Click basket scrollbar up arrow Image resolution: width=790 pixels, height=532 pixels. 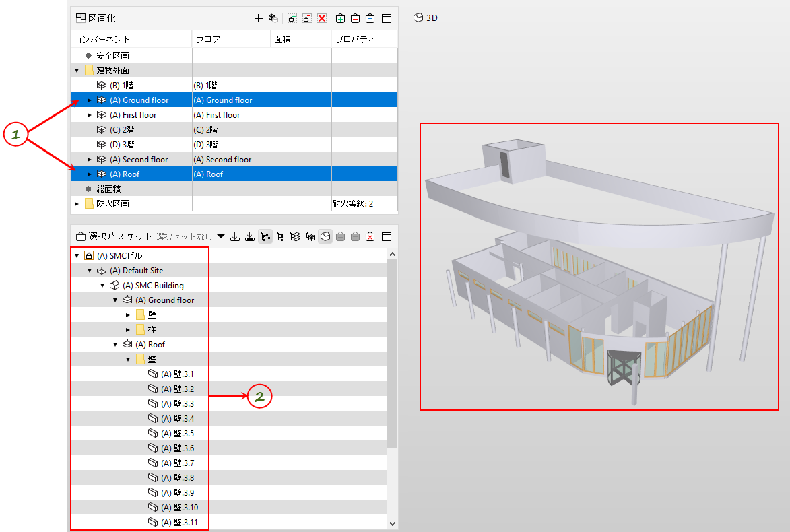tap(392, 254)
